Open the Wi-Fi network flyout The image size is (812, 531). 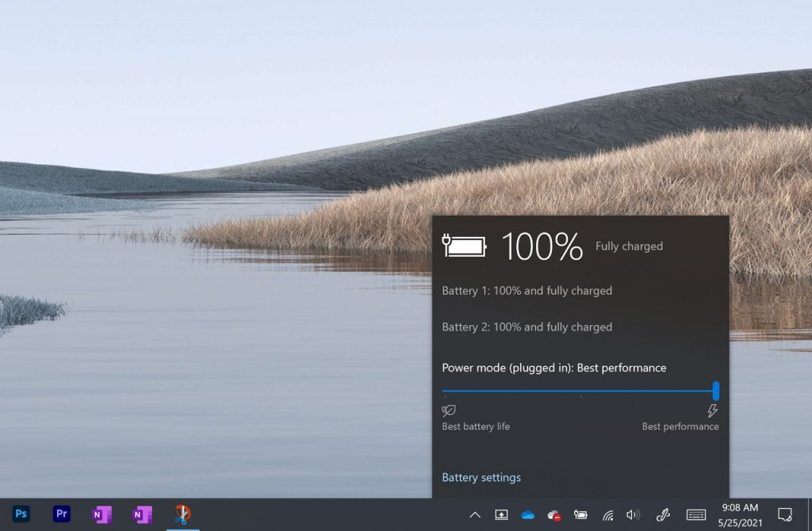coord(608,515)
